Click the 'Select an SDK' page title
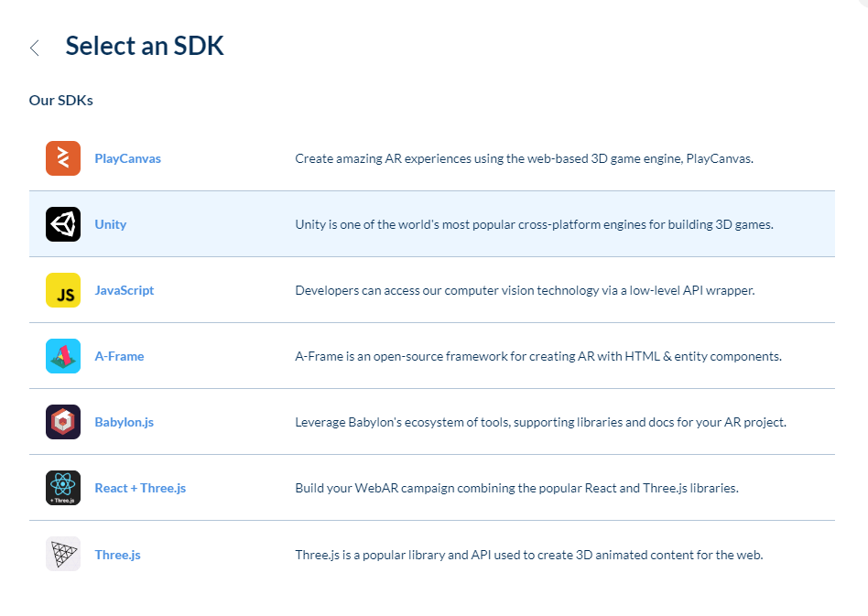 point(145,46)
